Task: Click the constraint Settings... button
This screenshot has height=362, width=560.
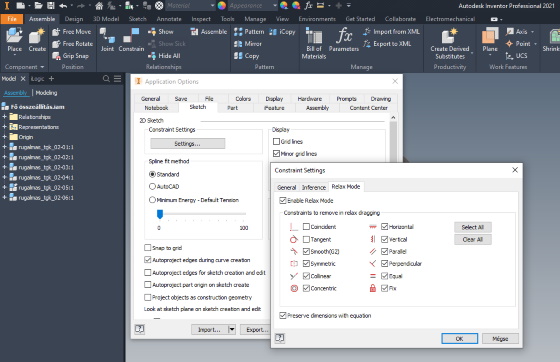Action: (x=188, y=144)
